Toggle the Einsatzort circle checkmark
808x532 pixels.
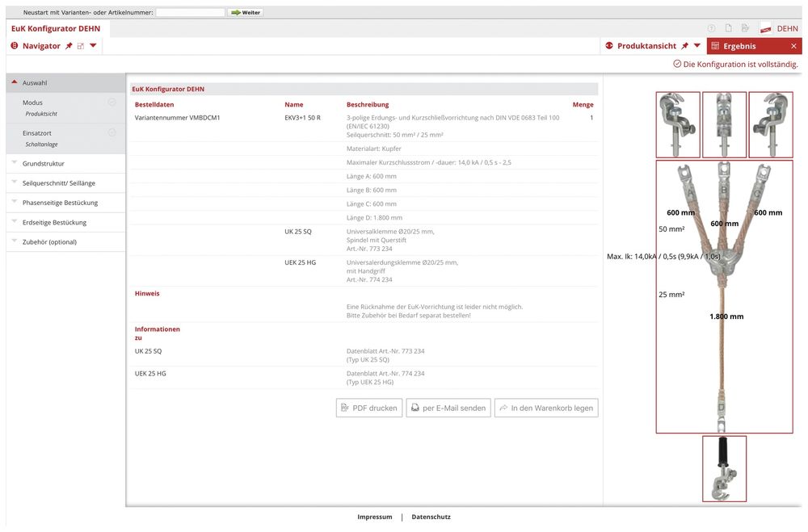(112, 132)
